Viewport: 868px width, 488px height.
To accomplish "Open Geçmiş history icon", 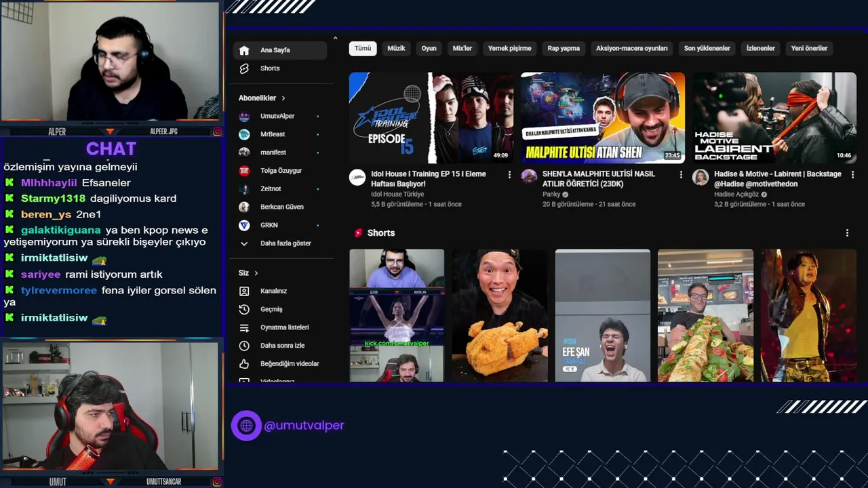I will click(244, 309).
